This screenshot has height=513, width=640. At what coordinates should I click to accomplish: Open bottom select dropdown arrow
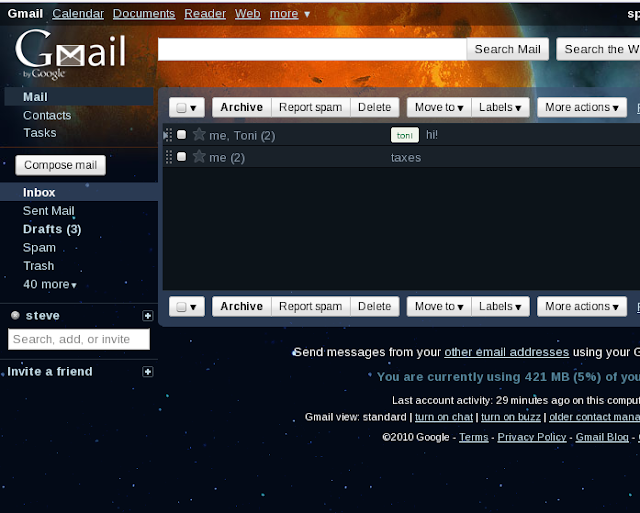click(193, 307)
